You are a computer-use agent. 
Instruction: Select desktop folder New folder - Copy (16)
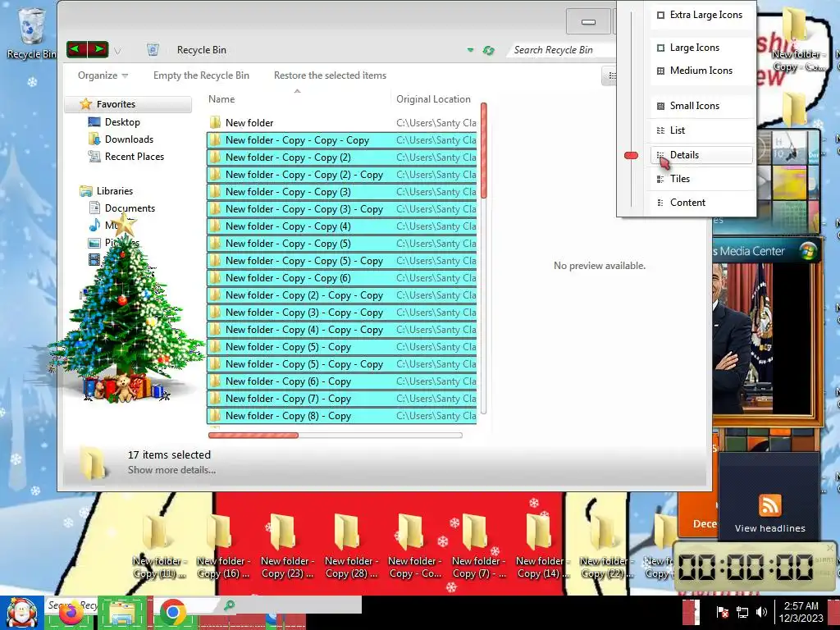point(221,546)
